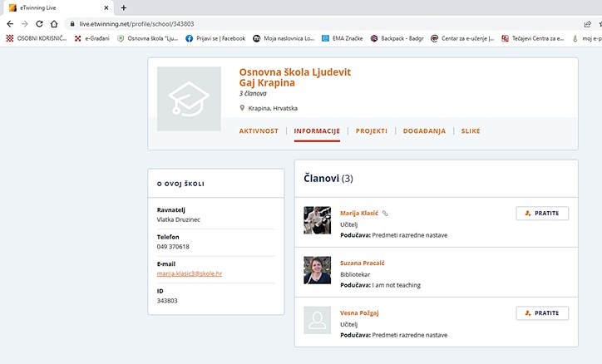Click the O OVOJ ŠKOLI panel heading
This screenshot has width=602, height=364.
[x=180, y=184]
